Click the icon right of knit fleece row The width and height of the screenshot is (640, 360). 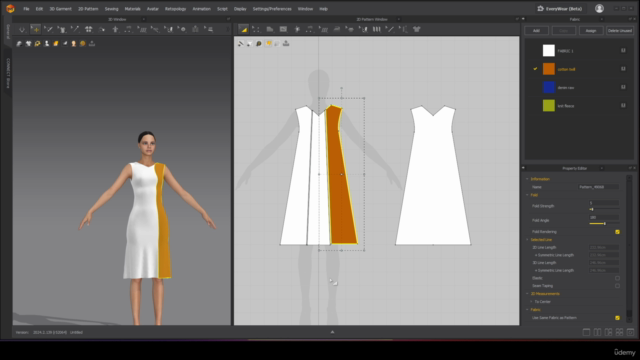pyautogui.click(x=623, y=105)
